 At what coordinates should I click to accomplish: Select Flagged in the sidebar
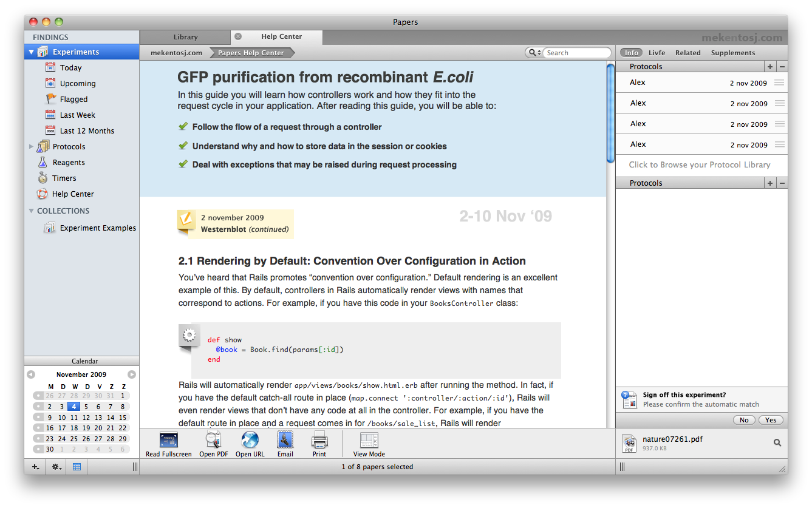click(x=73, y=100)
